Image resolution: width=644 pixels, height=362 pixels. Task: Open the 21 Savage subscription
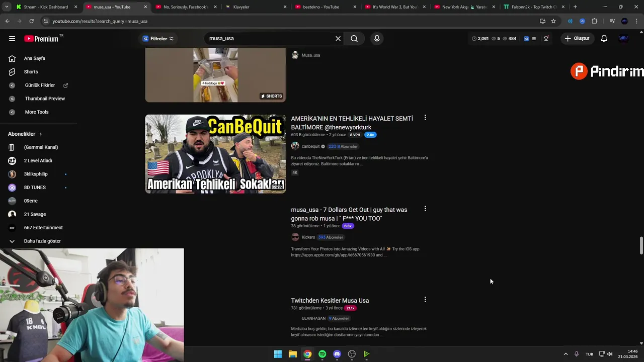click(x=35, y=214)
